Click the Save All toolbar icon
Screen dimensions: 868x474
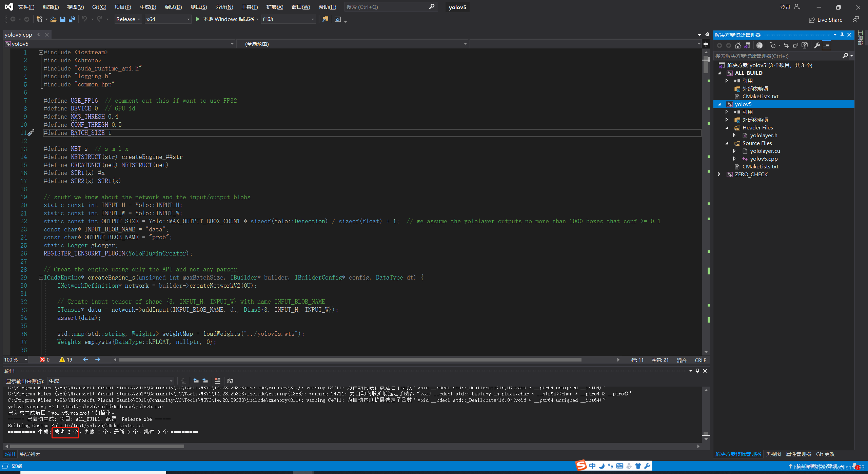pyautogui.click(x=72, y=19)
